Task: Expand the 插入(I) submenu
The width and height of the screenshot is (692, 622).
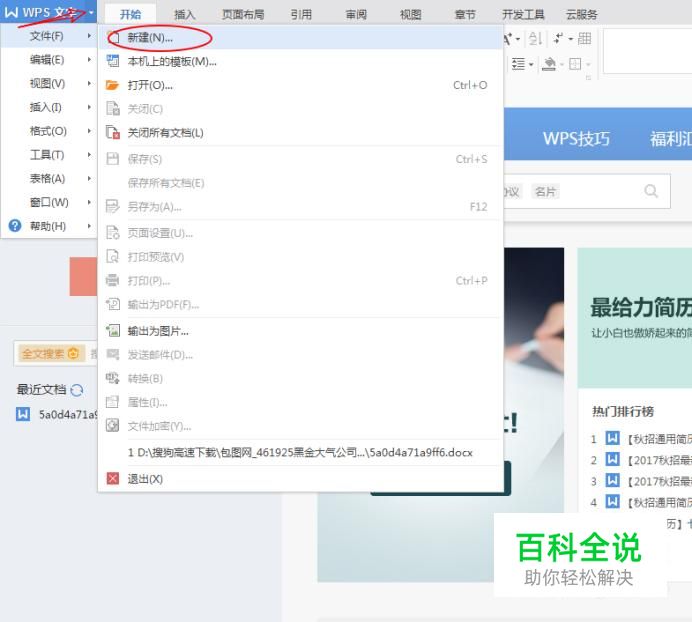Action: [89, 107]
